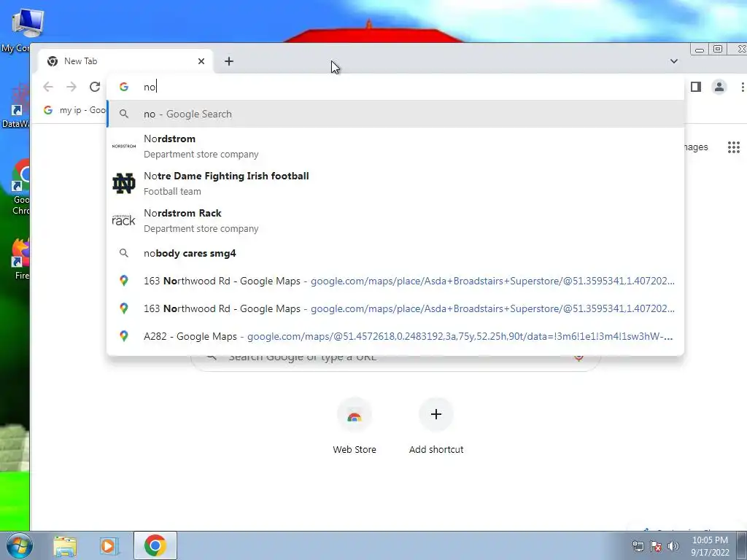Open the 'my ip - Goo' bookmark
747x560 pixels.
pos(75,110)
